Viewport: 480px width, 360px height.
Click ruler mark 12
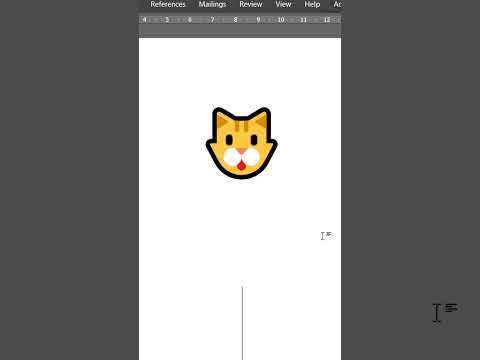pos(327,20)
